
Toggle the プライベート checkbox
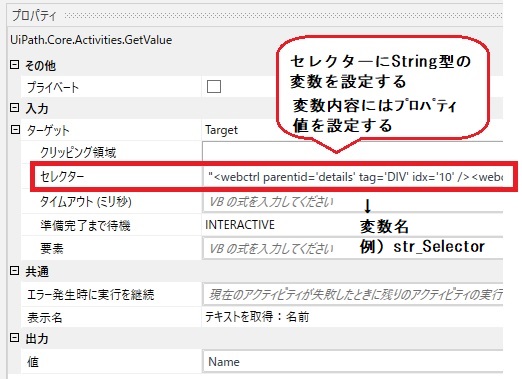(214, 86)
